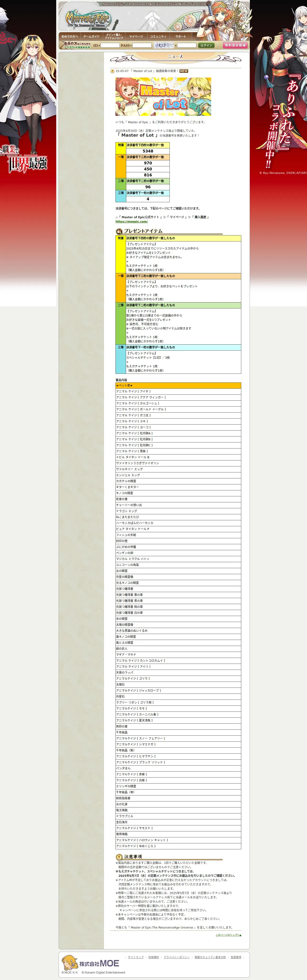Open the プライバシーポリシー footer link

(177, 957)
